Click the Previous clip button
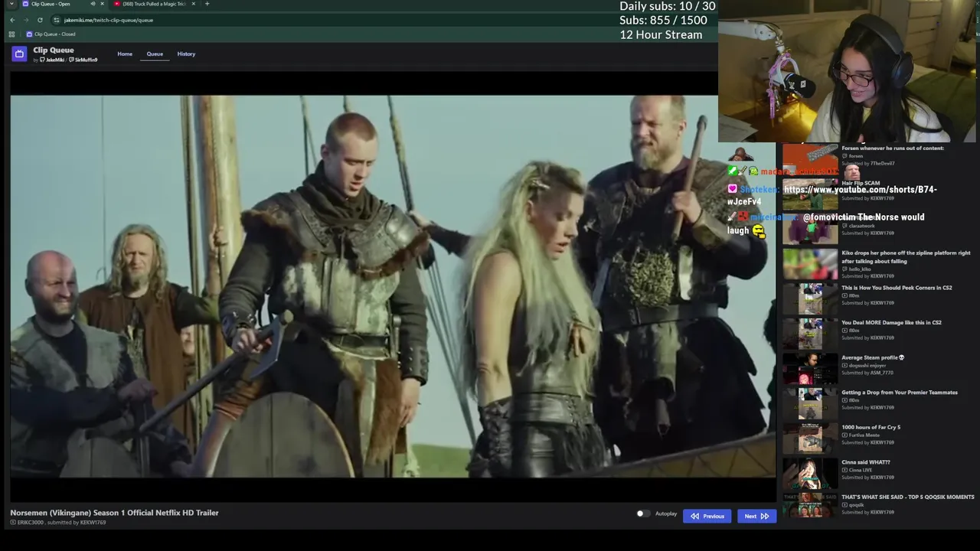980x551 pixels. click(707, 516)
